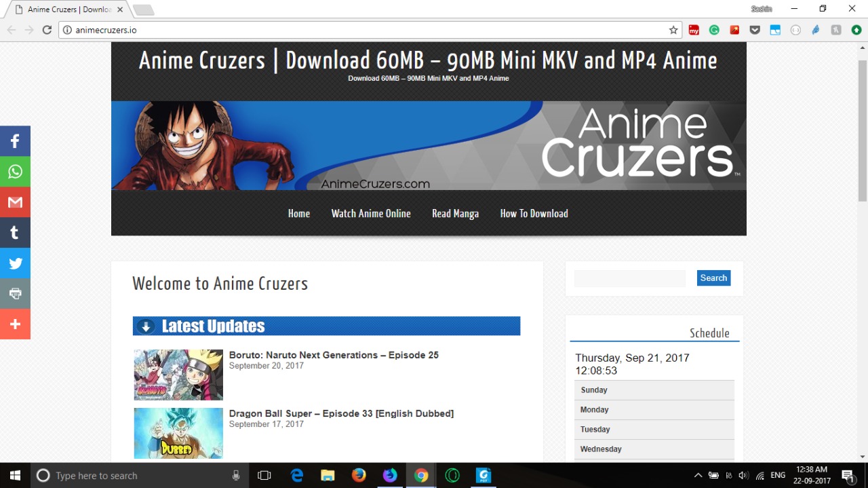Screen dimensions: 868x488
Task: Open more share options with the plus icon
Action: pos(15,324)
